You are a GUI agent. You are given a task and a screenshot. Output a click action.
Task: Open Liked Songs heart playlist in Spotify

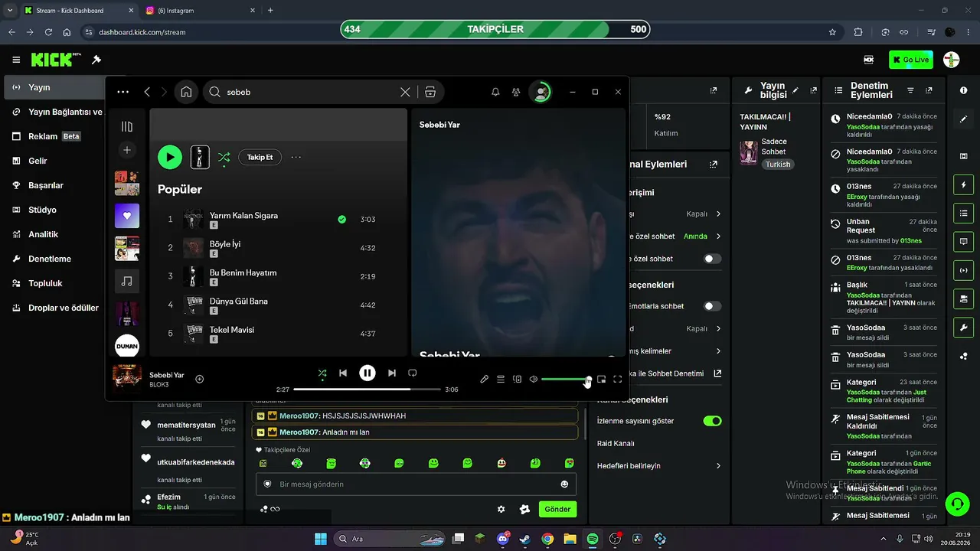(127, 216)
